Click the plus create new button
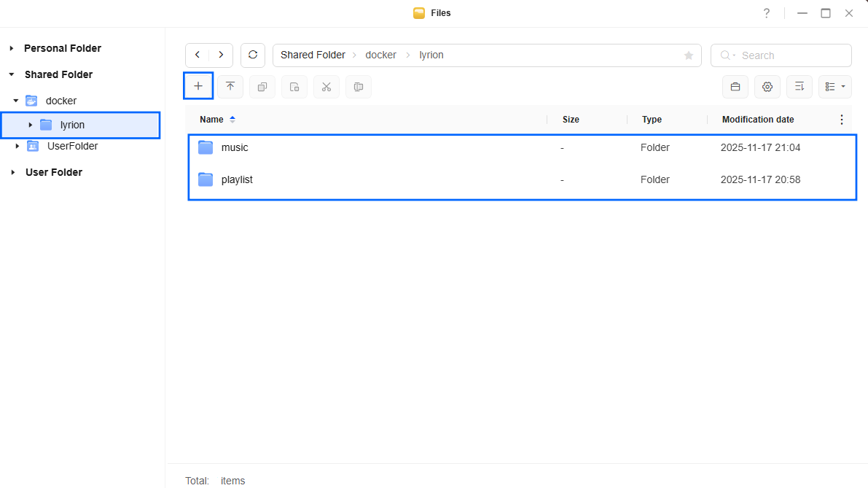This screenshot has width=868, height=488. pyautogui.click(x=198, y=86)
